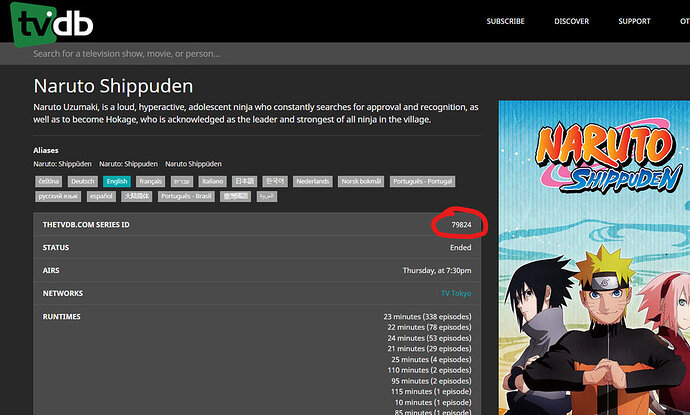Click the RUNTIMES row label
This screenshot has width=690, height=415.
pyautogui.click(x=61, y=316)
